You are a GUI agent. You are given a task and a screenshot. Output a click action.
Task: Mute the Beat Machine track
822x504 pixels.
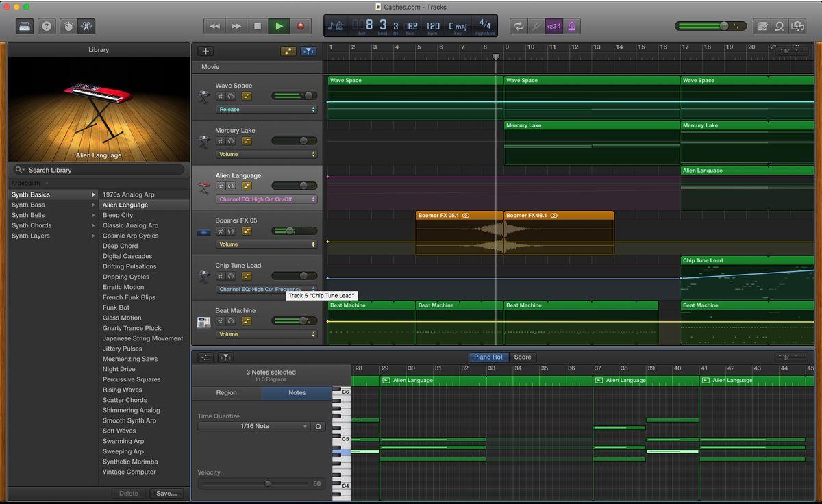[221, 321]
